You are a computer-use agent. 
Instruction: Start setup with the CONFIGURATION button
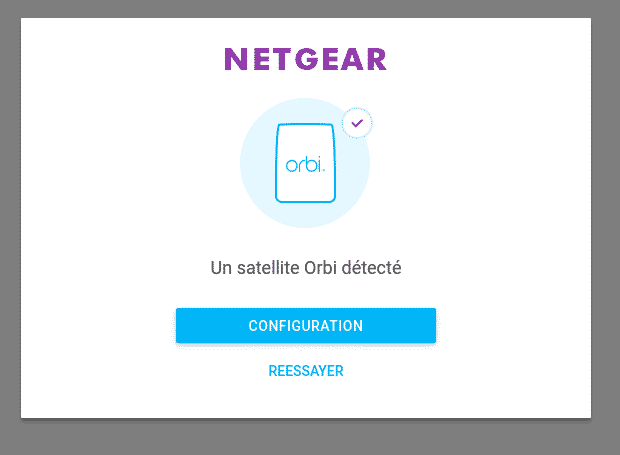pos(306,325)
